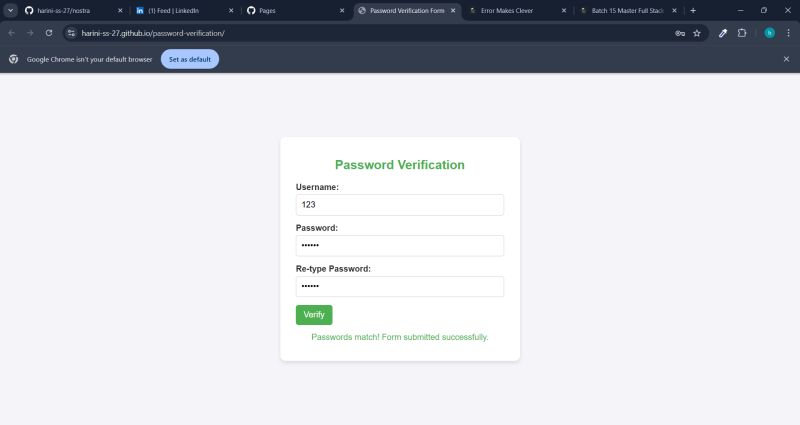Open a new tab with plus button
This screenshot has width=800, height=425.
click(x=693, y=10)
